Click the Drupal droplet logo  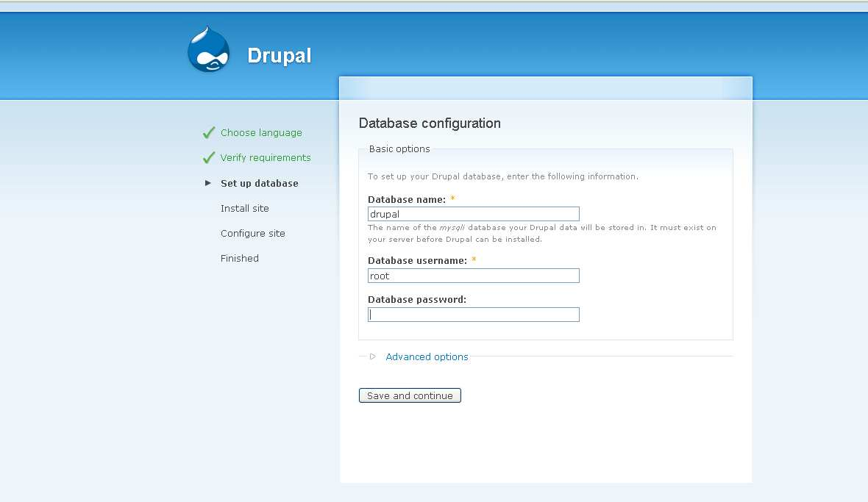coord(209,49)
